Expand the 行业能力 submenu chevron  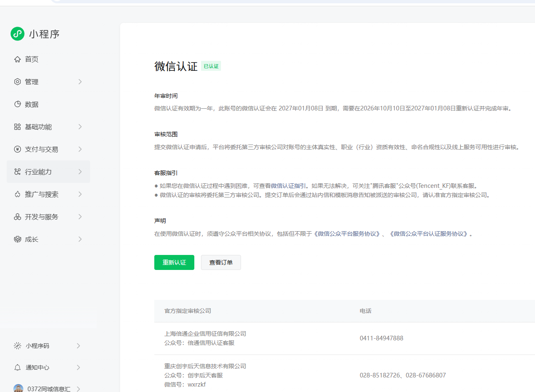[80, 172]
